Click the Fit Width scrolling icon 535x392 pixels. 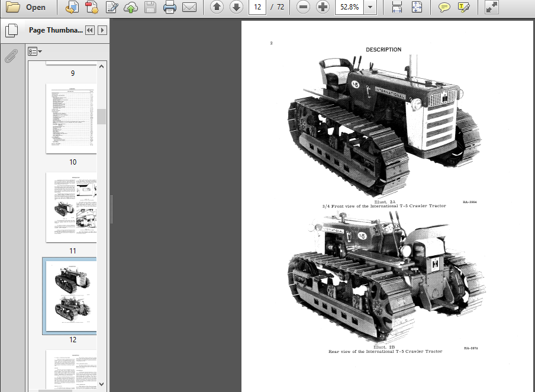point(397,7)
